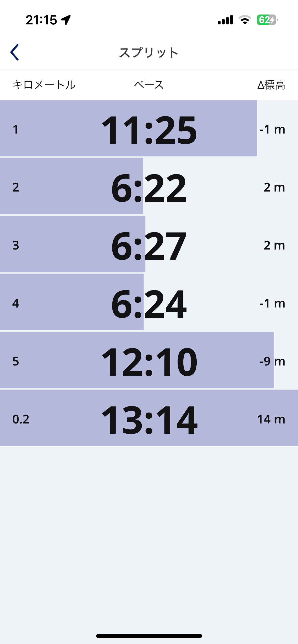Image resolution: width=298 pixels, height=644 pixels.
Task: Select the split with 6:24 pace
Action: pyautogui.click(x=149, y=303)
